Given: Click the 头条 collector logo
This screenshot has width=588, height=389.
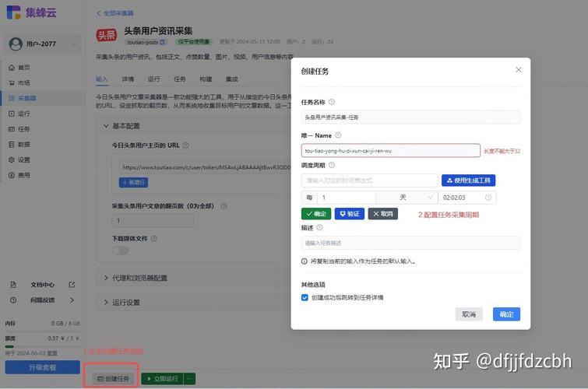Looking at the screenshot, I should point(107,35).
